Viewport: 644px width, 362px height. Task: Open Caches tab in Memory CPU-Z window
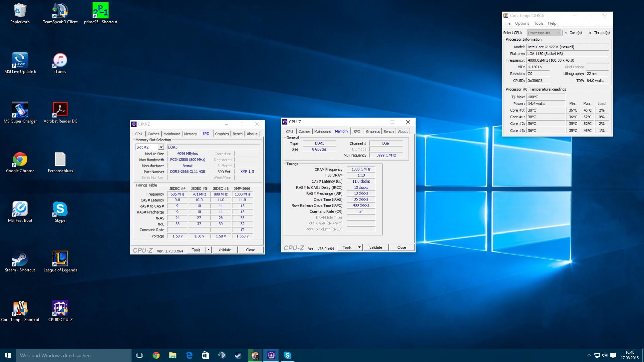click(304, 131)
